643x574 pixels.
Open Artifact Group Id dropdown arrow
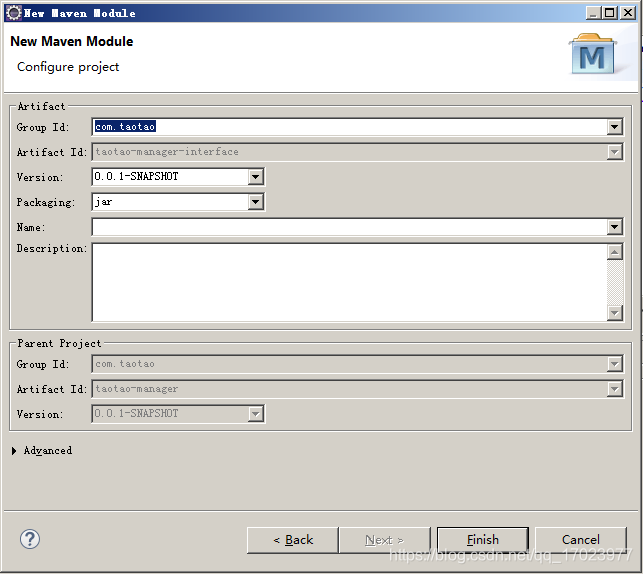tap(614, 127)
